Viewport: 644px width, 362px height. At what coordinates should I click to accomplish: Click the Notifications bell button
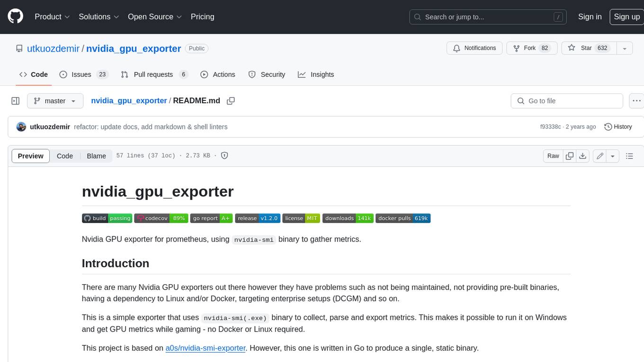coord(474,48)
